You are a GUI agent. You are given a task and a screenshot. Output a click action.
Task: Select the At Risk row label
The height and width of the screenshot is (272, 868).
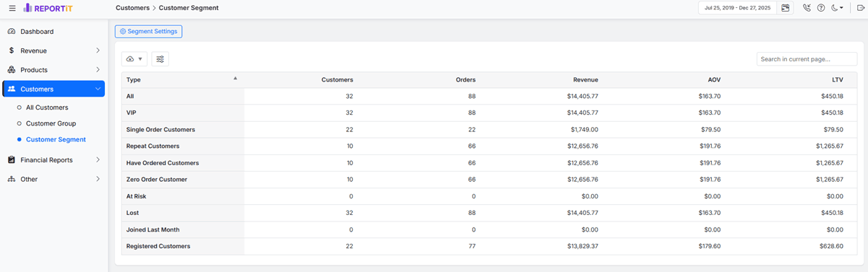[136, 196]
